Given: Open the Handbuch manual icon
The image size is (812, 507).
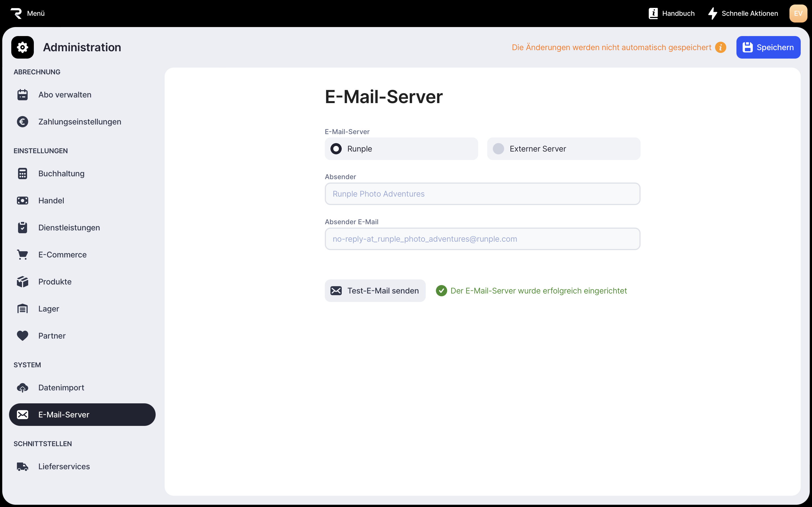Looking at the screenshot, I should [x=653, y=14].
